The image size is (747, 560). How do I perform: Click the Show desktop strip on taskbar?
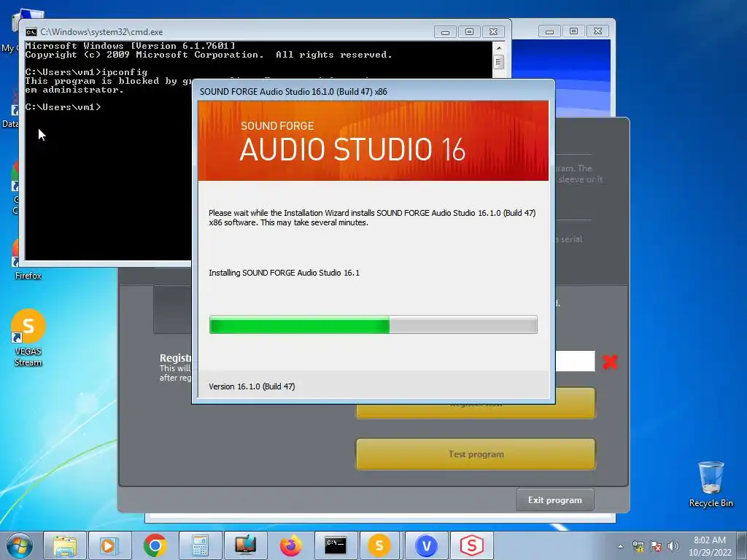coord(743,545)
